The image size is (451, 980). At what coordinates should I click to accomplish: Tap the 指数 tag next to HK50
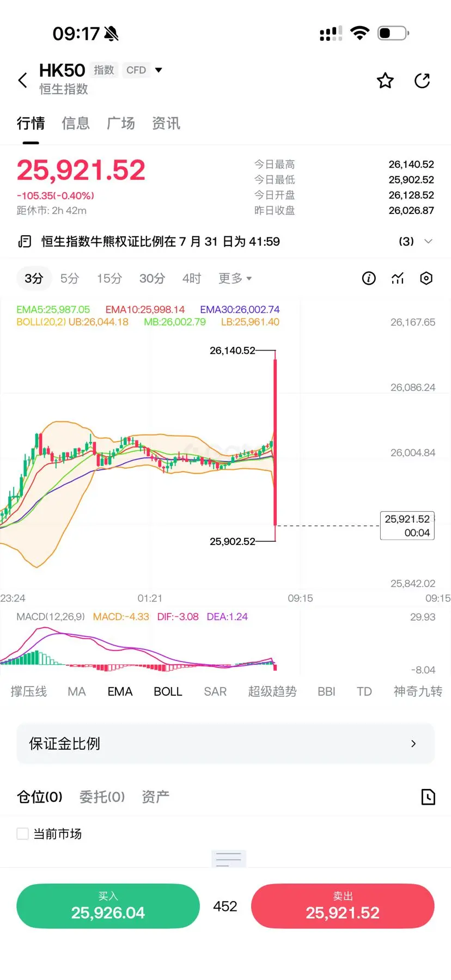pos(103,70)
